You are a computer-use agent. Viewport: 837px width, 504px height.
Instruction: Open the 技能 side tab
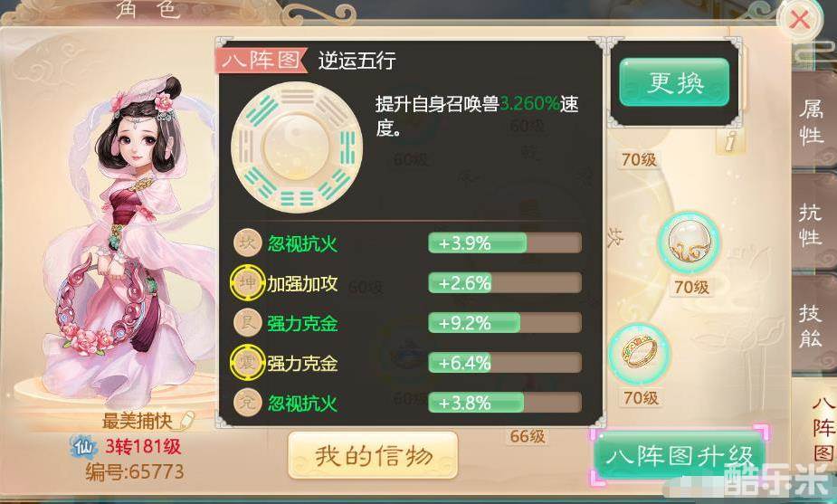click(x=812, y=326)
